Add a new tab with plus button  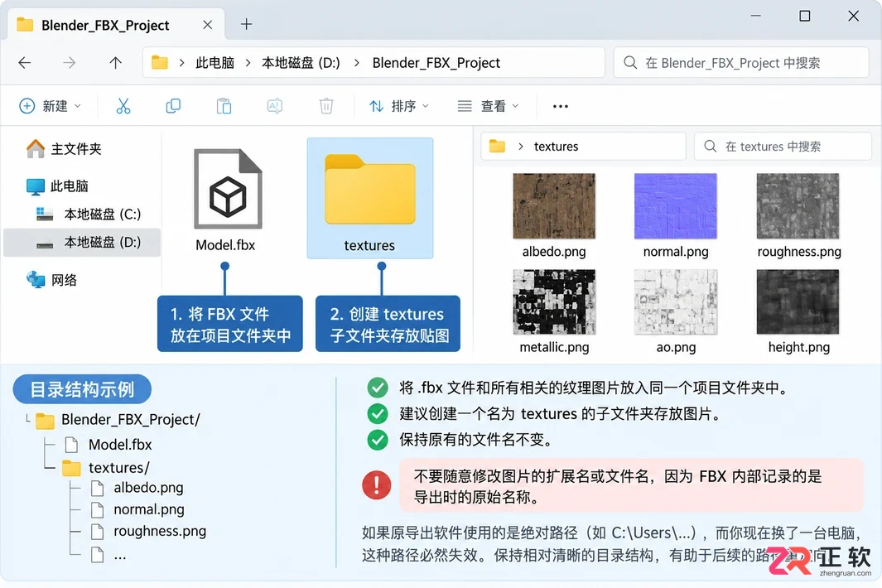pyautogui.click(x=246, y=24)
